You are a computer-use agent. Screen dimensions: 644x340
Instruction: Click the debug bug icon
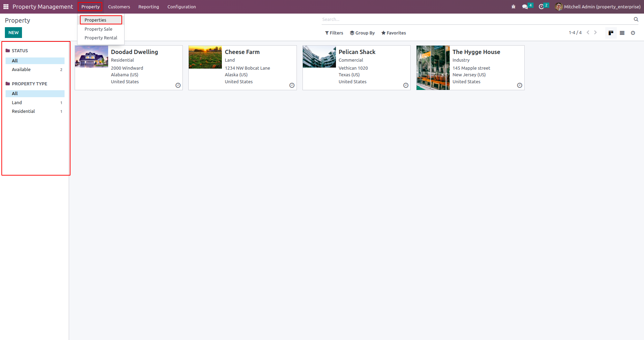[x=513, y=7]
